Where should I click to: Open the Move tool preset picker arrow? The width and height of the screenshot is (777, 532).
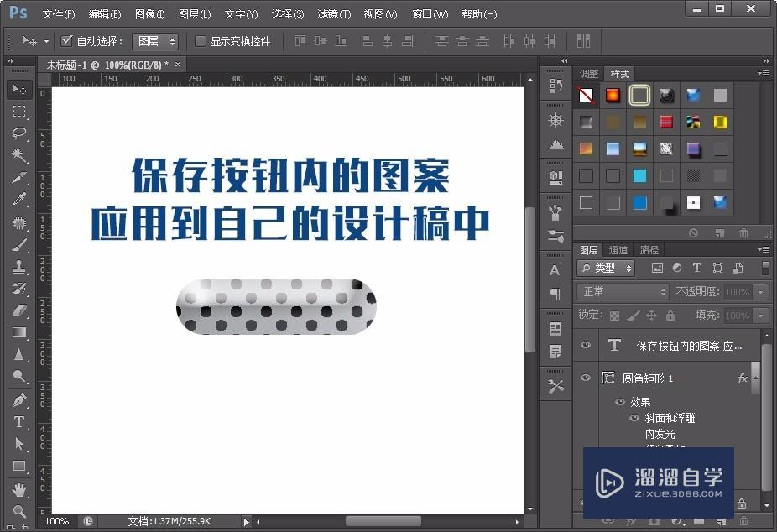tap(46, 42)
